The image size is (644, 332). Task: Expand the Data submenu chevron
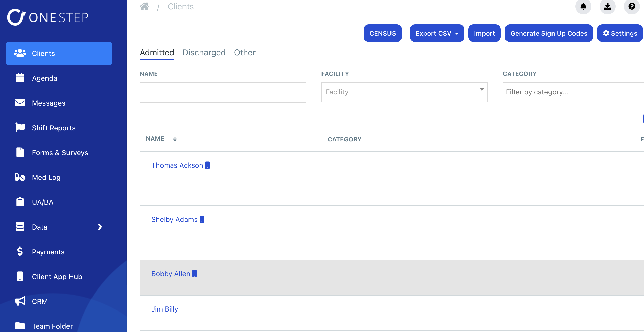100,227
